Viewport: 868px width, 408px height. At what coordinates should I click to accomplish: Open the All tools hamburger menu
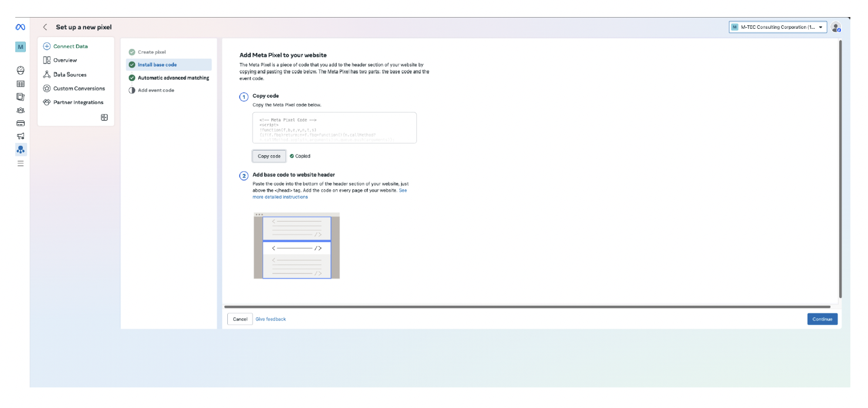coord(21,163)
